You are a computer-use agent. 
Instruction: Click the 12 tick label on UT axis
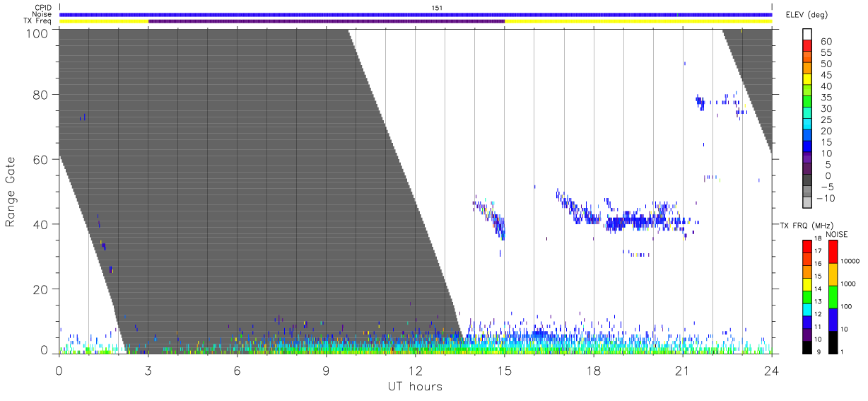pos(416,371)
